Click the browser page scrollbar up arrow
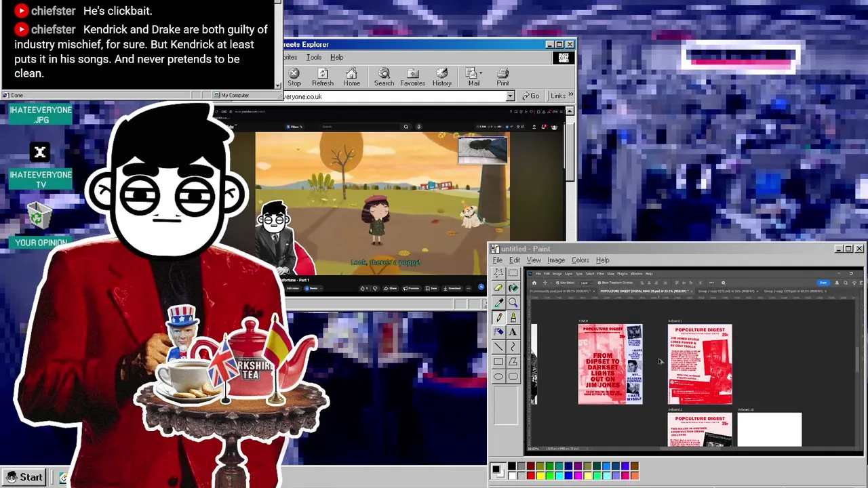 [x=570, y=110]
